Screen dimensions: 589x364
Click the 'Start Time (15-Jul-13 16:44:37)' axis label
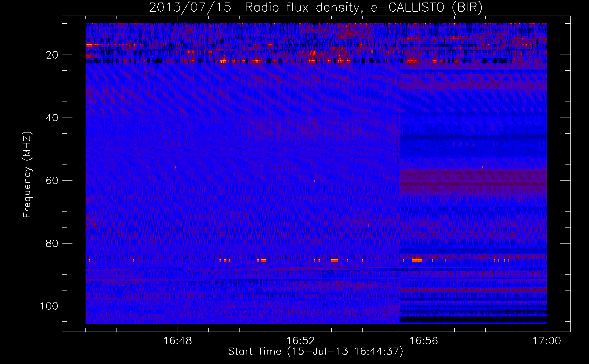[316, 352]
